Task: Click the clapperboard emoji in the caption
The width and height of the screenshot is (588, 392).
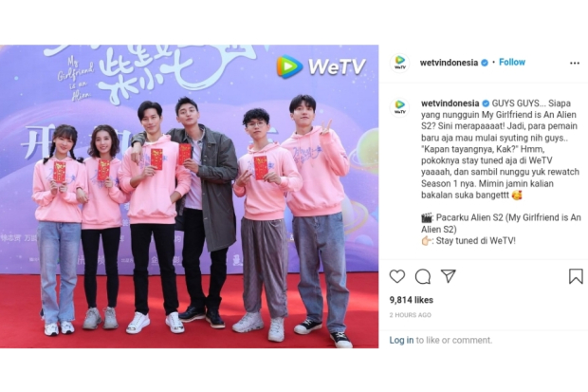Action: 427,217
